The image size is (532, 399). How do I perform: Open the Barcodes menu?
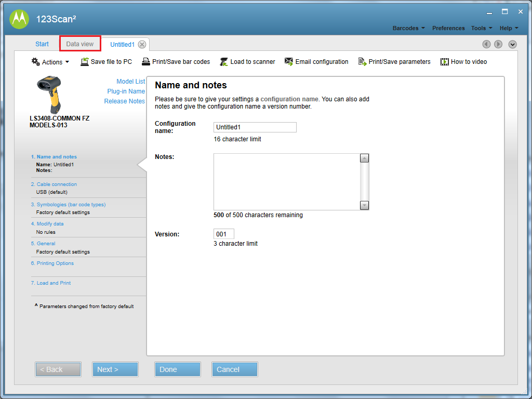point(408,28)
